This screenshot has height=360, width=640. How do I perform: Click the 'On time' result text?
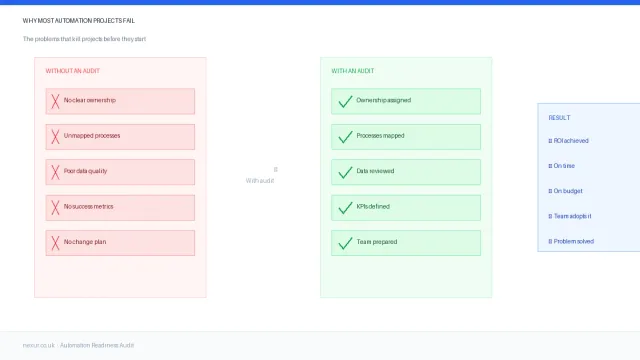[x=564, y=166]
